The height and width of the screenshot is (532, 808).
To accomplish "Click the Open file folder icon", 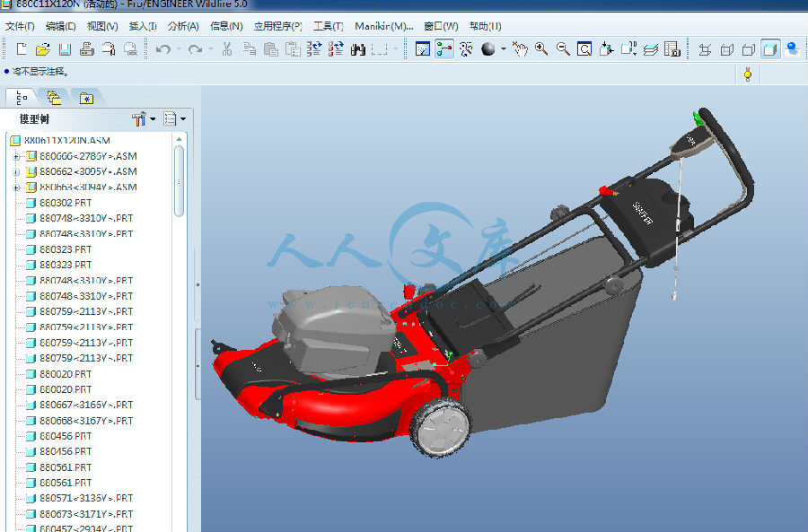I will pos(42,49).
